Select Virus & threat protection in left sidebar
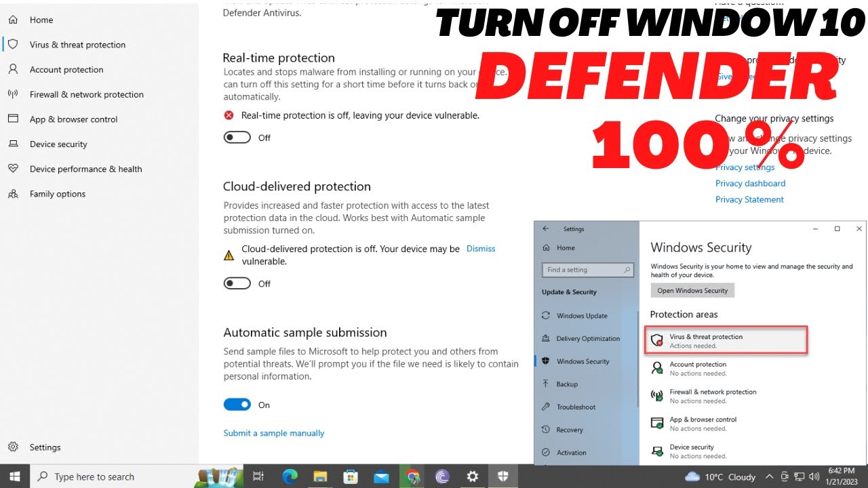This screenshot has width=868, height=488. [66, 45]
